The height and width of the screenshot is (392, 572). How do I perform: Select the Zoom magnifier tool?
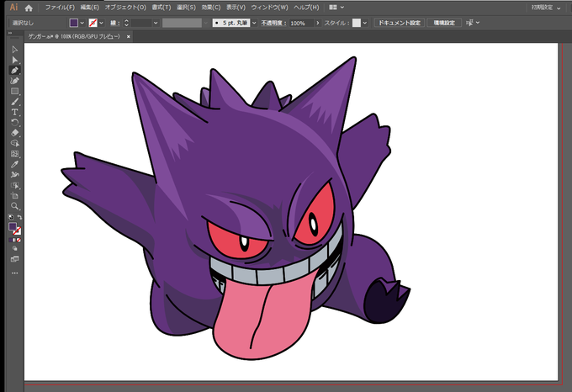(x=14, y=206)
